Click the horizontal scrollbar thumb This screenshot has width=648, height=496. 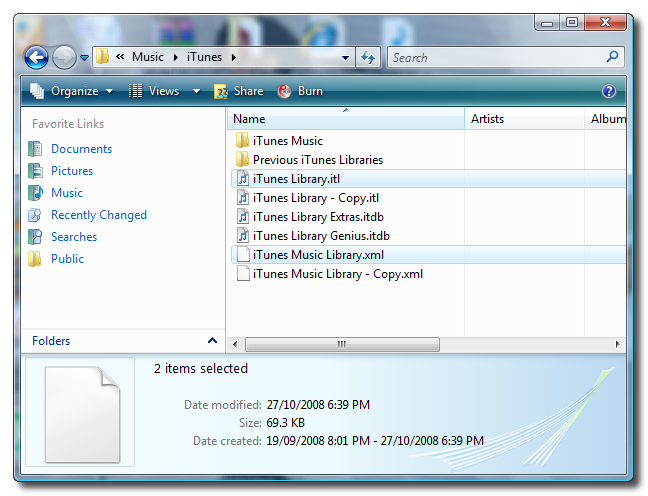341,344
